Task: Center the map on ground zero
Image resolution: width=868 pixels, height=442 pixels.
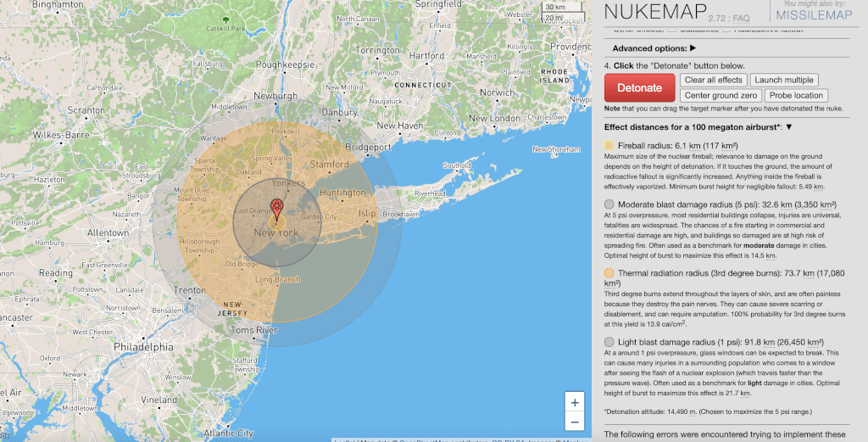Action: tap(721, 96)
